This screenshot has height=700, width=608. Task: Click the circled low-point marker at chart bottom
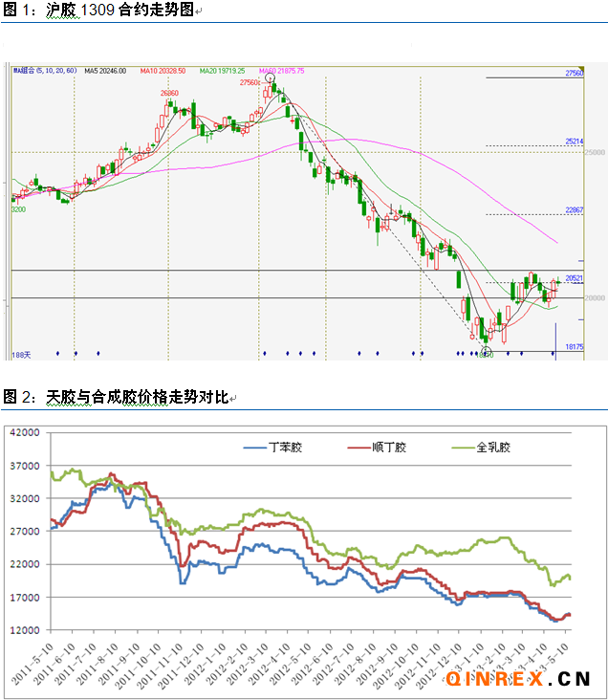click(486, 353)
